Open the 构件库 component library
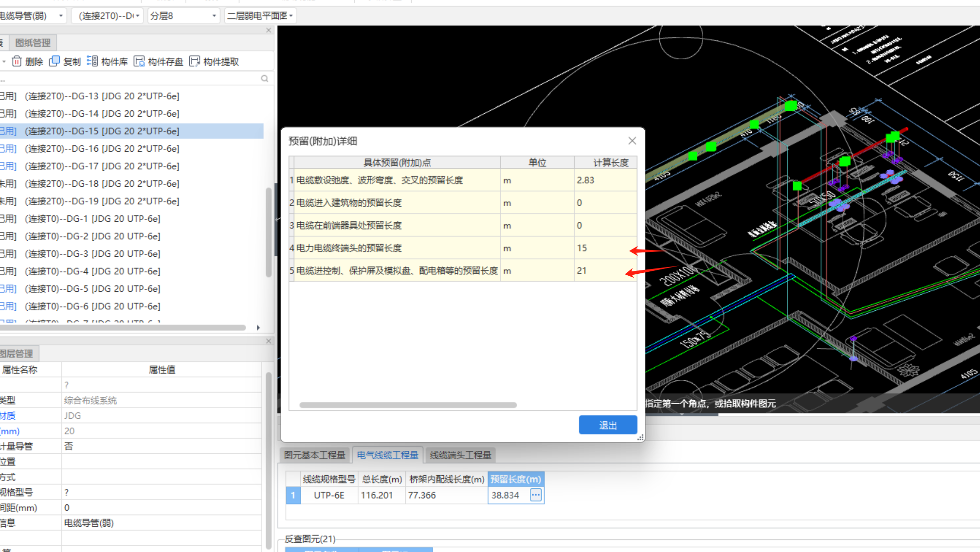 [108, 61]
